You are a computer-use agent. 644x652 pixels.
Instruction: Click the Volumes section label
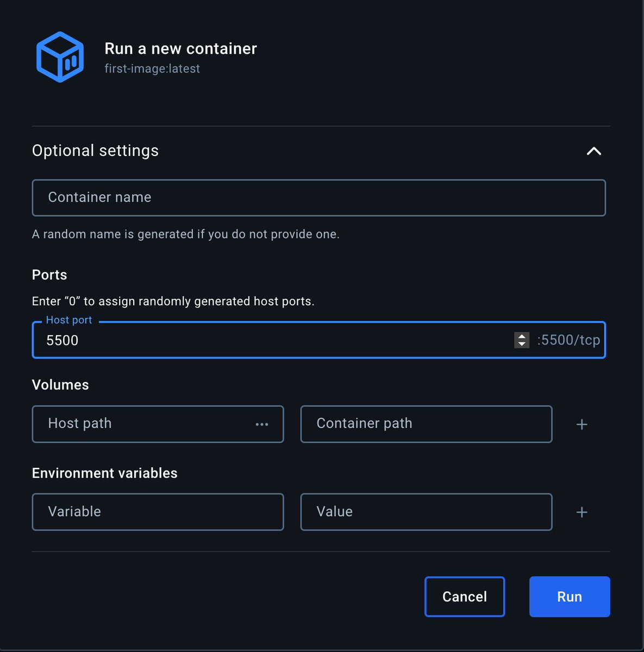click(x=60, y=385)
